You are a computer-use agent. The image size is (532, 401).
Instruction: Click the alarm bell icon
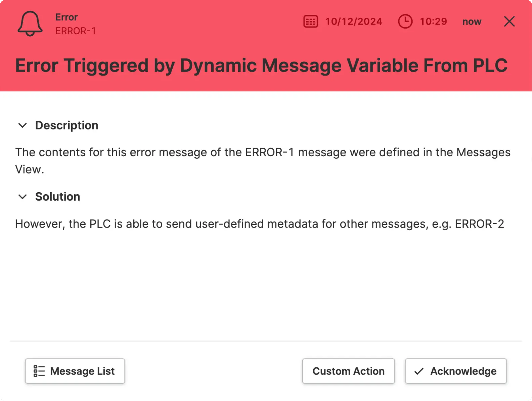(30, 24)
